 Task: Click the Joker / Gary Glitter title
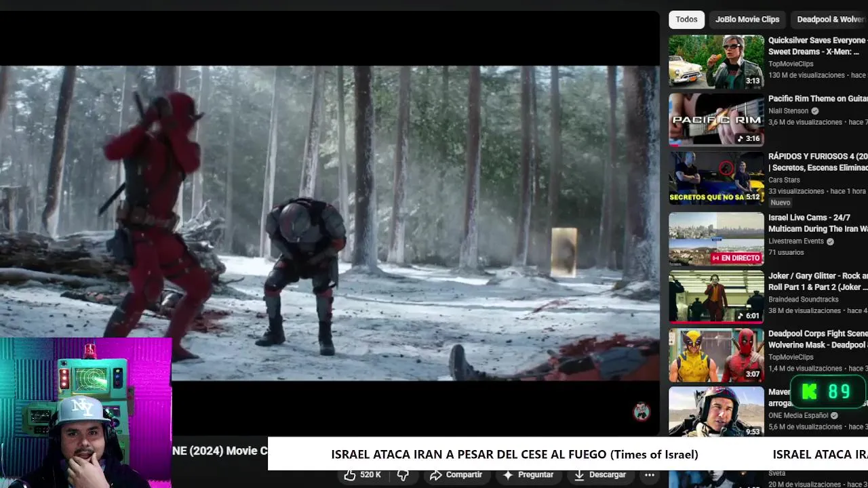[818, 282]
